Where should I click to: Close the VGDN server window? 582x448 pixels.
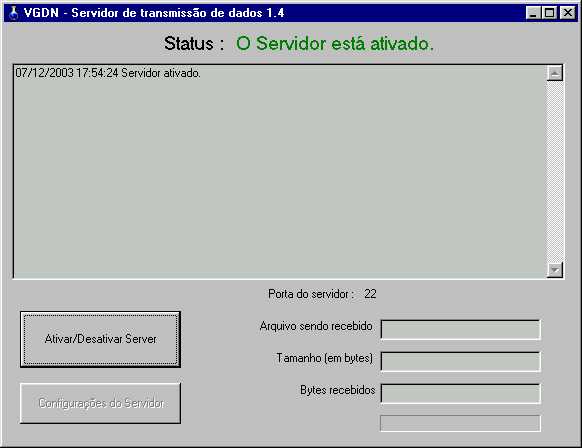[x=568, y=13]
